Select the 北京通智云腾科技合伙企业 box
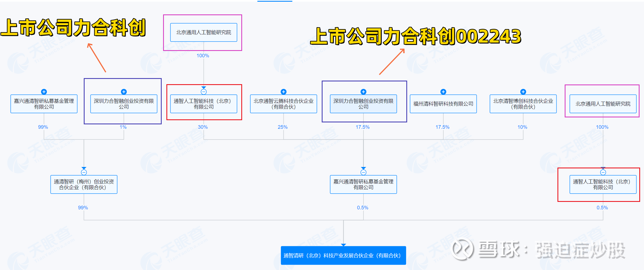 click(x=283, y=104)
